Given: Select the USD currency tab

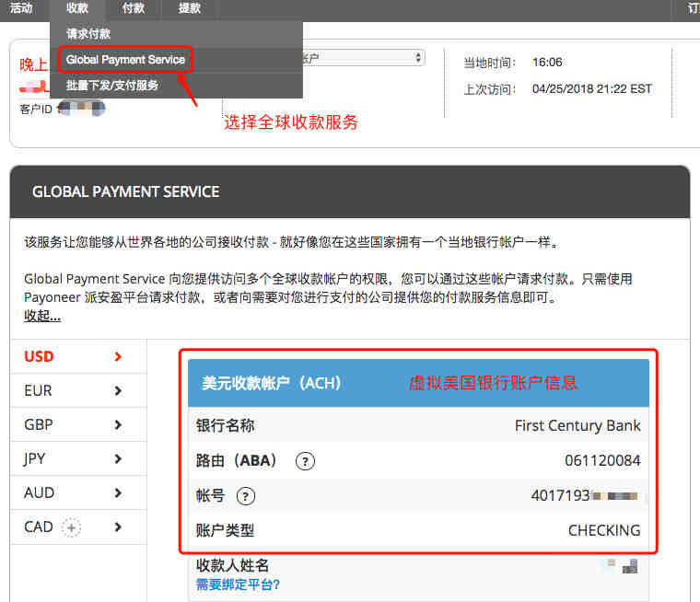Looking at the screenshot, I should pos(78,356).
